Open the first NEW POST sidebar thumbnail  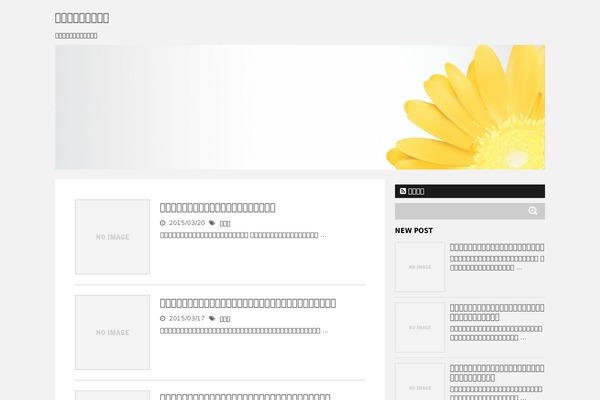click(x=420, y=267)
